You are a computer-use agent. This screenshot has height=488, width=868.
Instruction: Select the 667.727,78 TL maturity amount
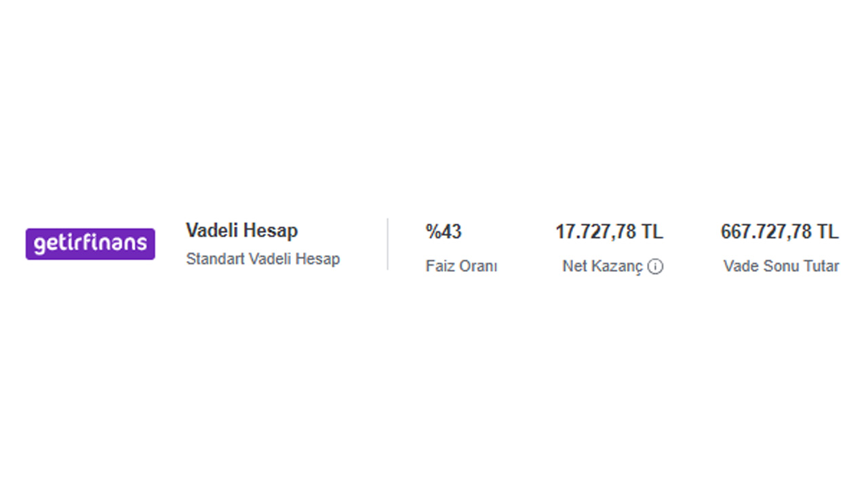point(780,232)
